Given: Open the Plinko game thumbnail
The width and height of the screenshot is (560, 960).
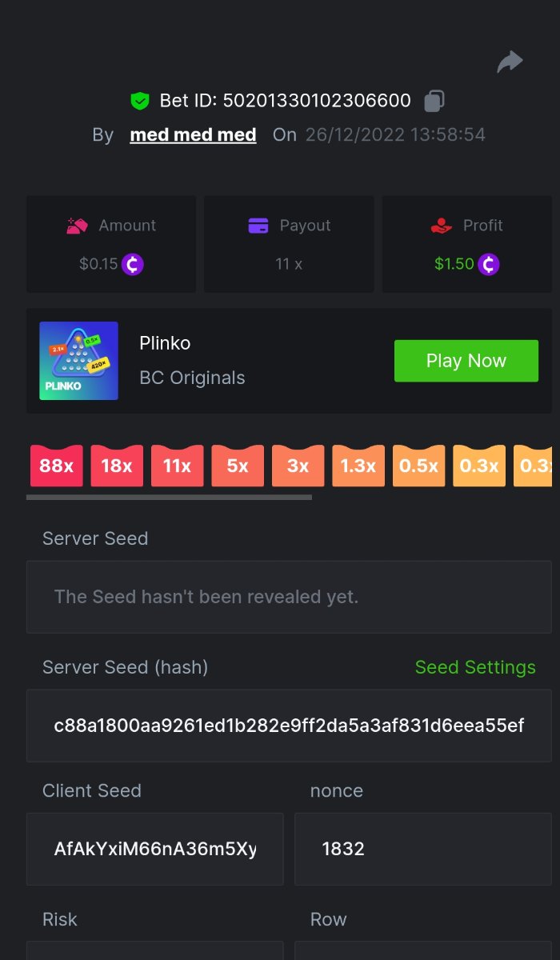Looking at the screenshot, I should pos(78,361).
